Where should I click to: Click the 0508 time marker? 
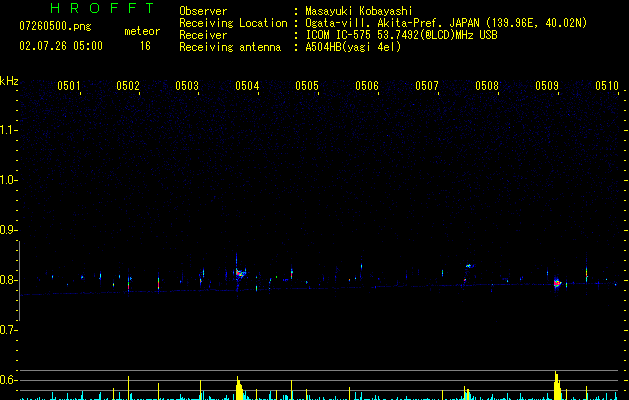[487, 86]
